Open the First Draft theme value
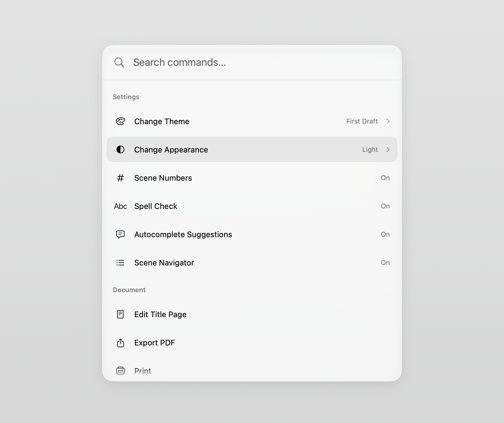The image size is (504, 423). (x=362, y=121)
